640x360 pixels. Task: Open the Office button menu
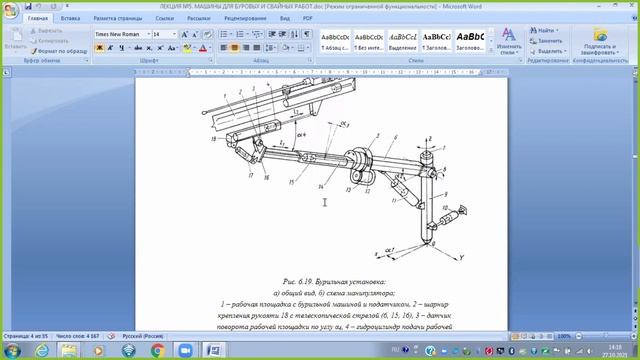[x=11, y=11]
